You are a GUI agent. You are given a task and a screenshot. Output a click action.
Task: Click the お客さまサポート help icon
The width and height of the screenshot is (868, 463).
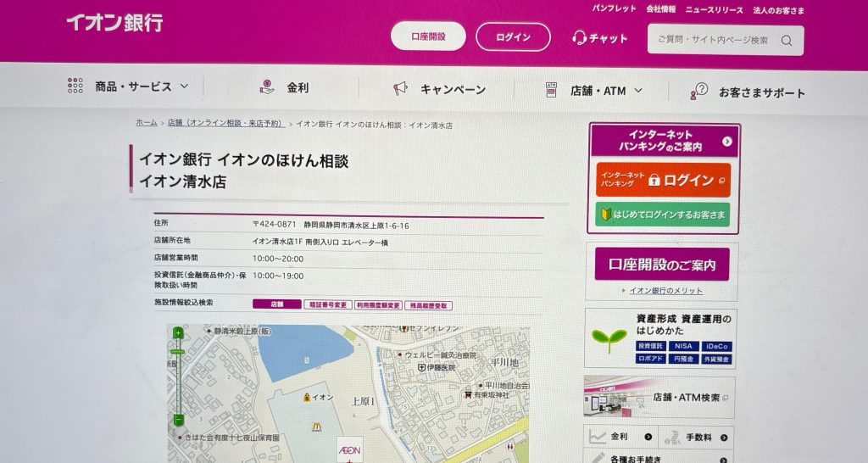[699, 92]
